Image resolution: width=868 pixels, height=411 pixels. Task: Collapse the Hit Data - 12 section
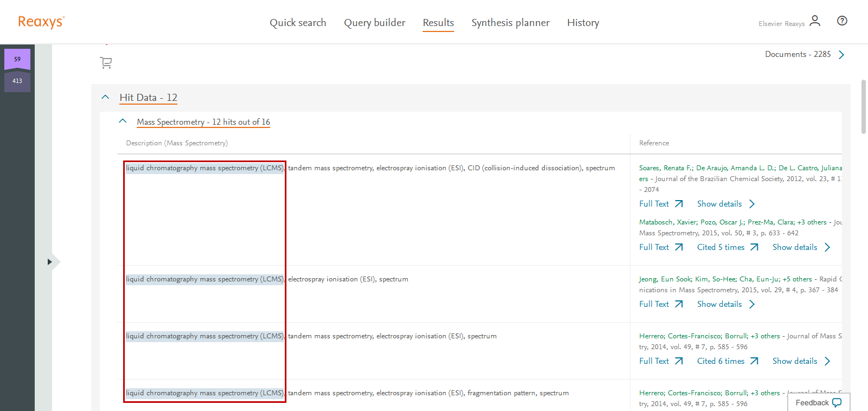pos(105,98)
